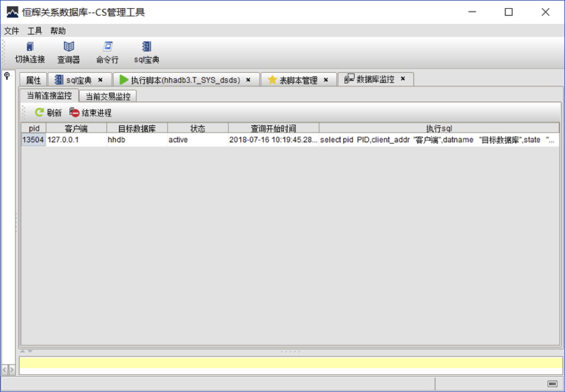Click the 执行sql column header
Viewport: 565px width, 392px height.
pyautogui.click(x=439, y=128)
